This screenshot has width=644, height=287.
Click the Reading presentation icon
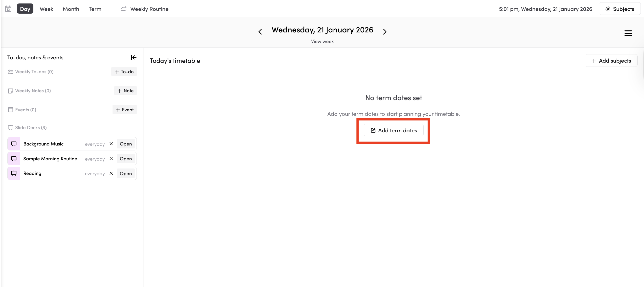pos(14,173)
